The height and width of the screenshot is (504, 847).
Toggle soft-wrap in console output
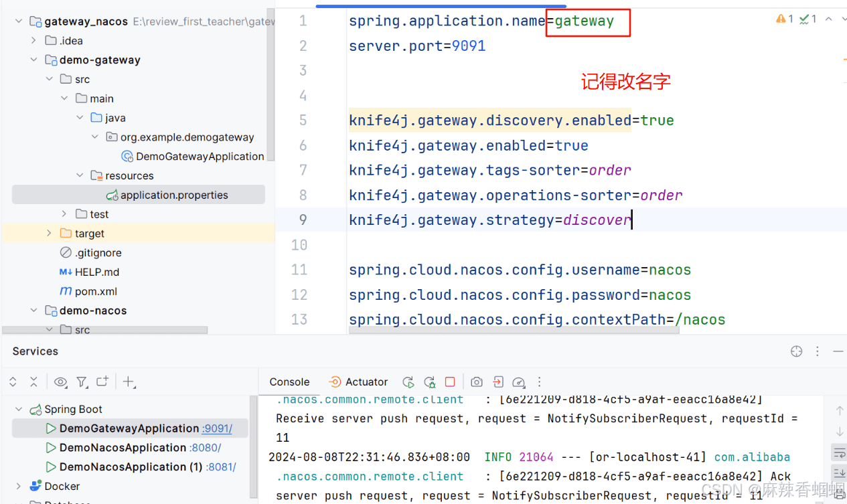click(839, 452)
